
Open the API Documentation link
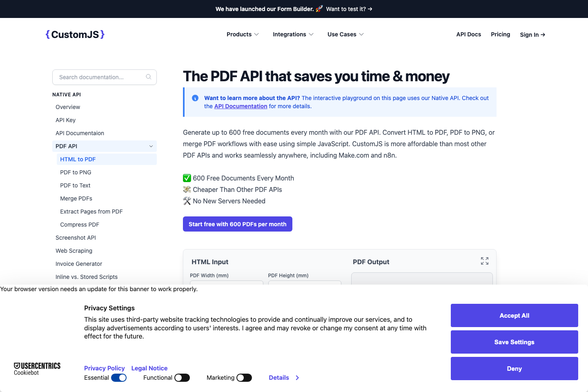[x=241, y=106]
